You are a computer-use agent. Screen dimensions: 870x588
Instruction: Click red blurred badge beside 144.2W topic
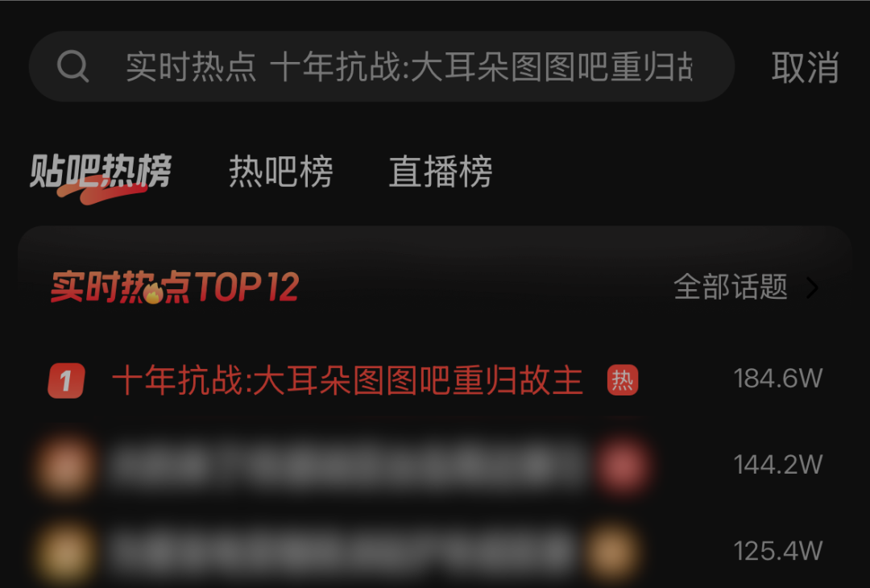click(x=623, y=466)
